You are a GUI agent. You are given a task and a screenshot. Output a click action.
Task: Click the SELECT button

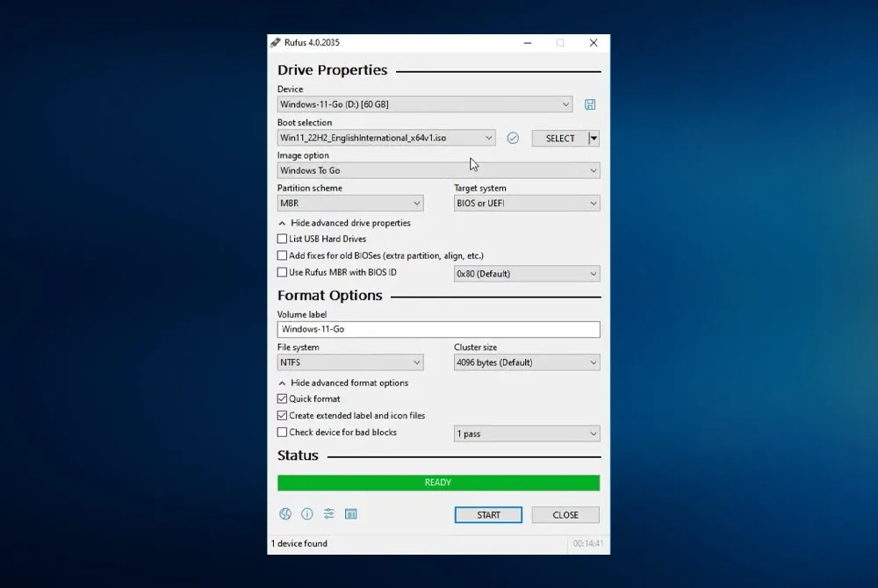560,138
